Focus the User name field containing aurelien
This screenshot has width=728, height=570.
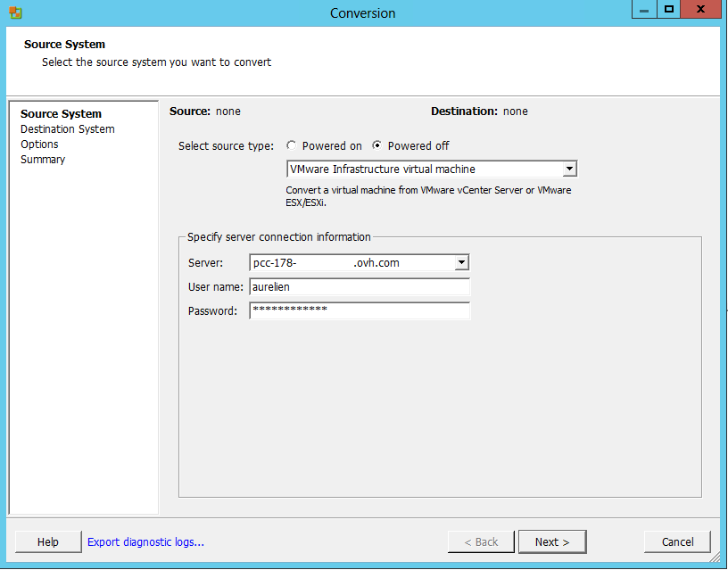359,287
